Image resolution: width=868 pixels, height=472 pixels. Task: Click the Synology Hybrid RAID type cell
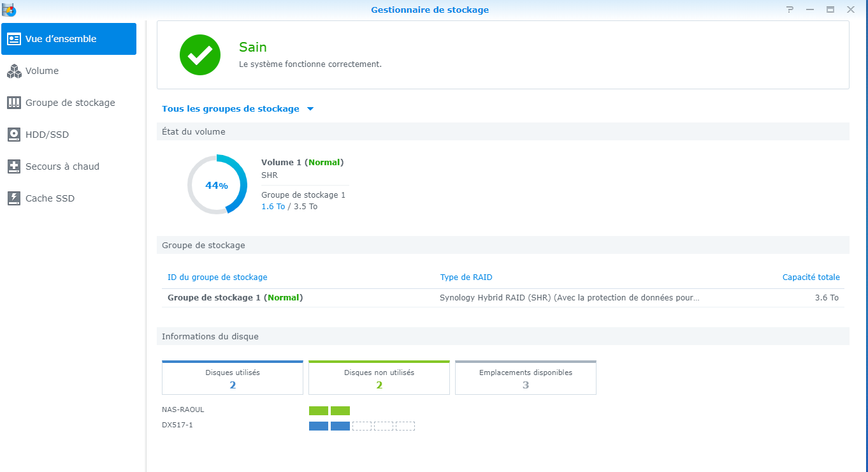[570, 298]
